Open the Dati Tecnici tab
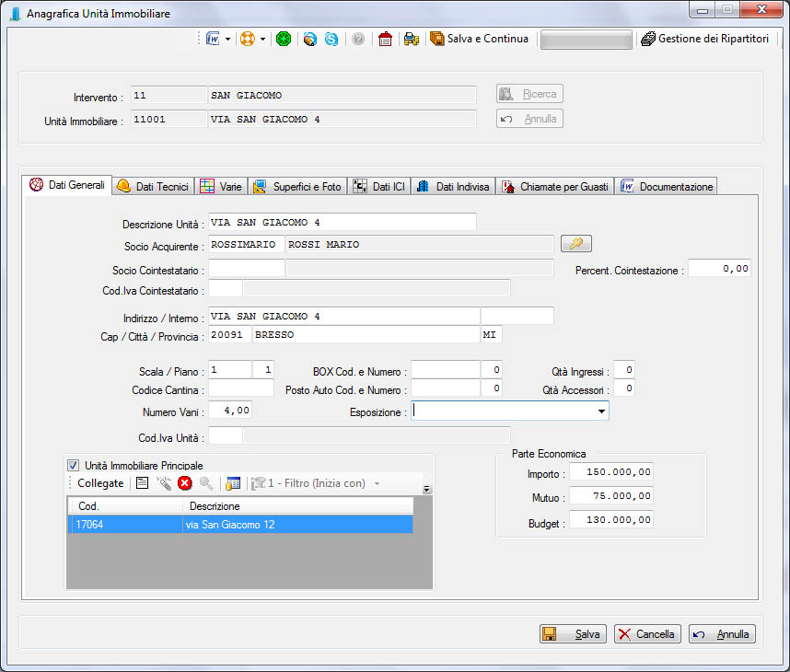 tap(153, 186)
